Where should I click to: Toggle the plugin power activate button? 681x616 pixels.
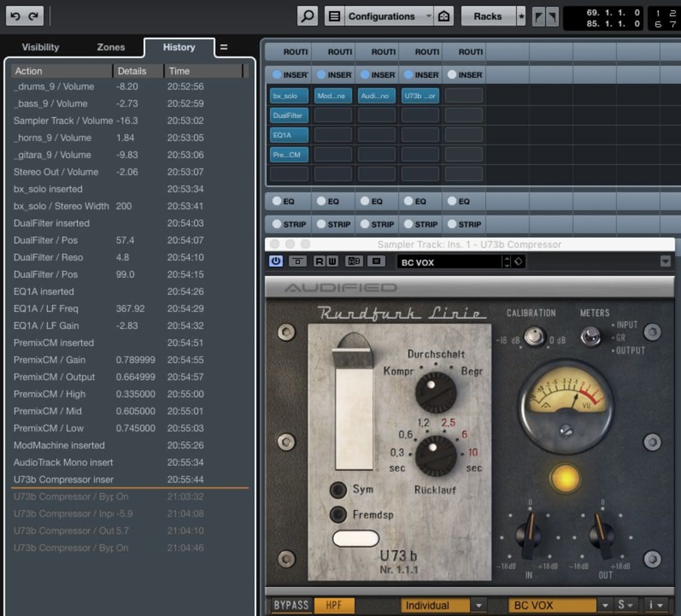[276, 261]
